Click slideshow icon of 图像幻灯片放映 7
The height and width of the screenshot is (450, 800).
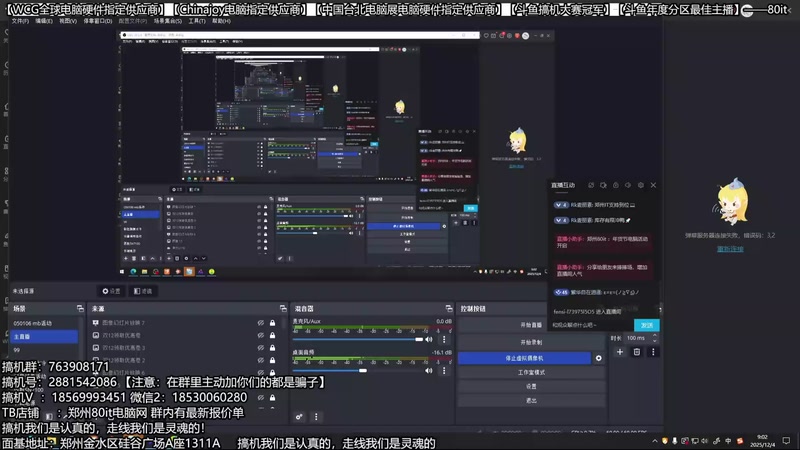(x=95, y=322)
